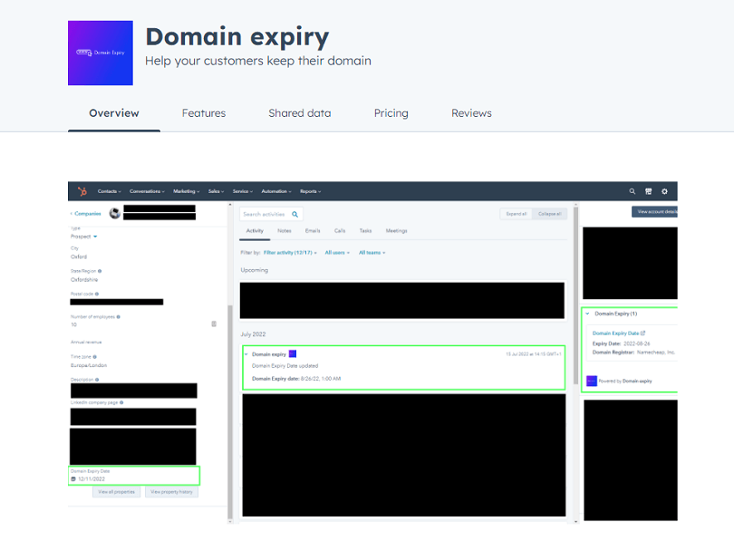Click the View account details button
Viewport: 734px width, 560px height.
[x=654, y=212]
